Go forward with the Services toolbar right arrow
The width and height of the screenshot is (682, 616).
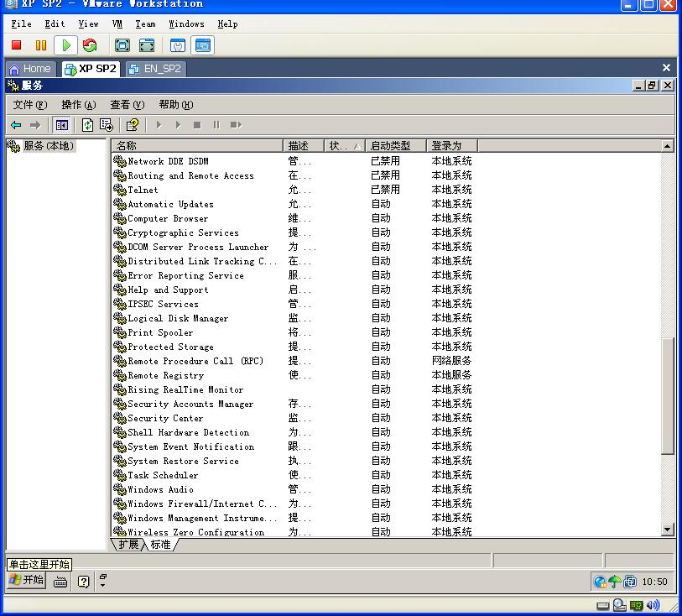click(x=35, y=125)
